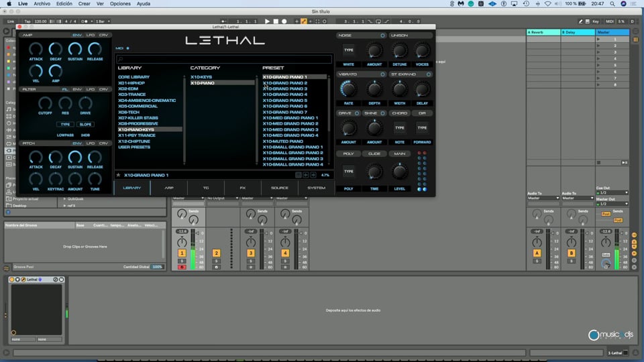Click the Link button
Viewport: 644px width, 362px height.
pyautogui.click(x=11, y=21)
